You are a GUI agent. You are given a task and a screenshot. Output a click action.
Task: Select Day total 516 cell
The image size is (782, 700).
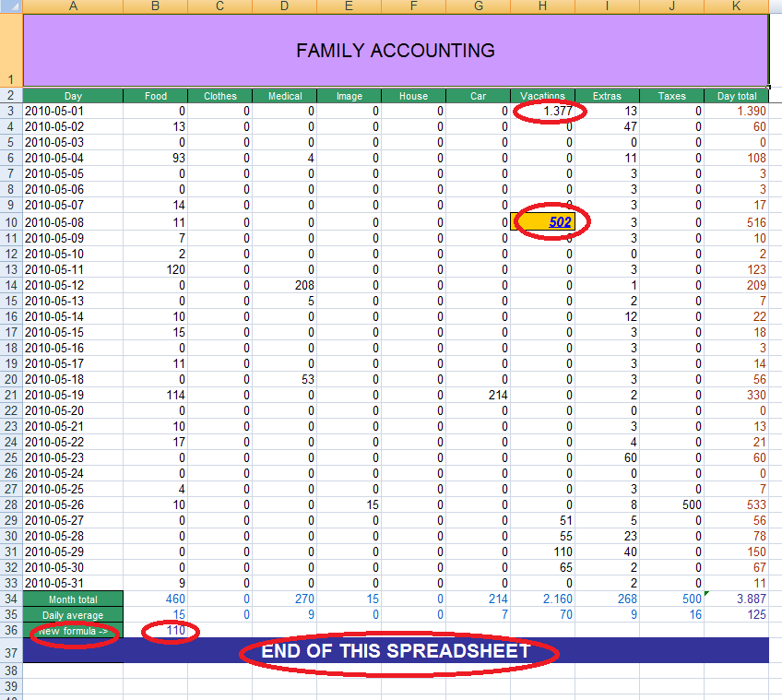(x=737, y=222)
